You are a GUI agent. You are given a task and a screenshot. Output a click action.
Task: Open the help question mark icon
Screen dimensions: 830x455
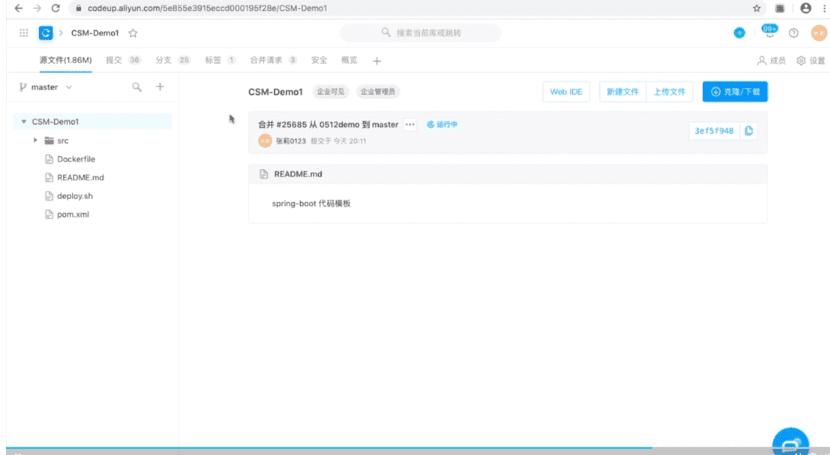pyautogui.click(x=793, y=33)
